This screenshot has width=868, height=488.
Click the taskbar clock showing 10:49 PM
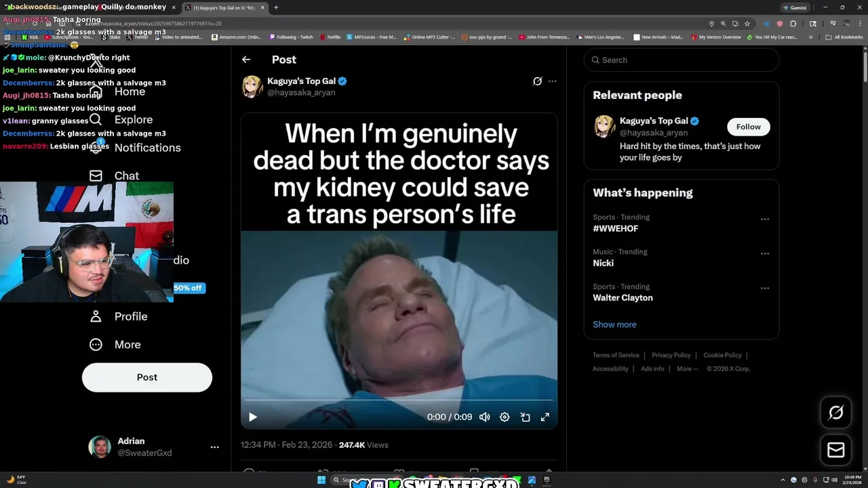(853, 480)
